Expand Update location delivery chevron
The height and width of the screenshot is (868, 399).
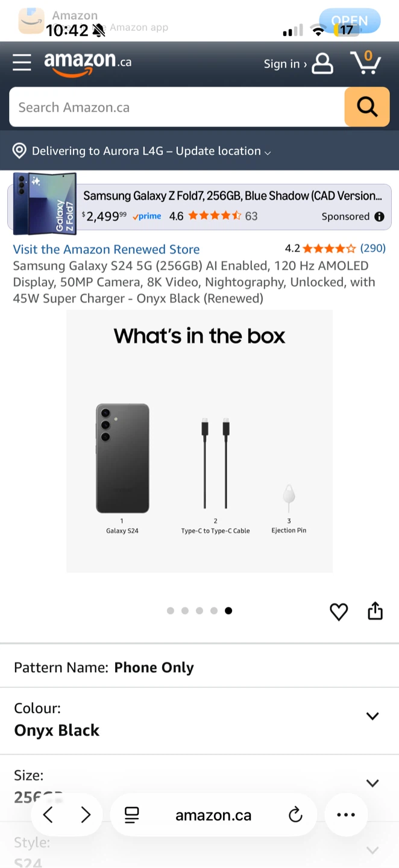268,153
